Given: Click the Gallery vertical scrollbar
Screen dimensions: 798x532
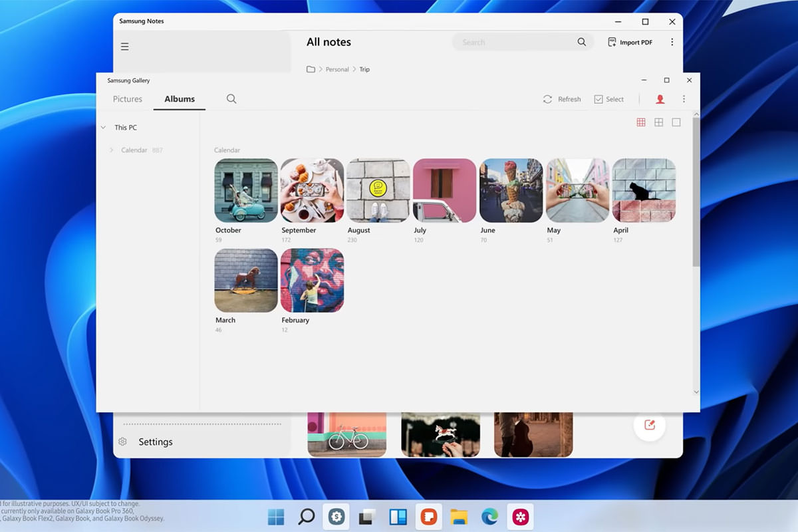Looking at the screenshot, I should point(696,193).
